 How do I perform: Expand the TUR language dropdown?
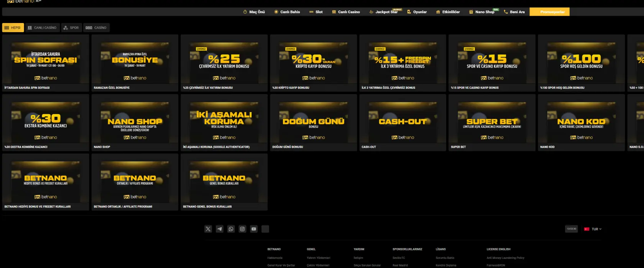593,229
